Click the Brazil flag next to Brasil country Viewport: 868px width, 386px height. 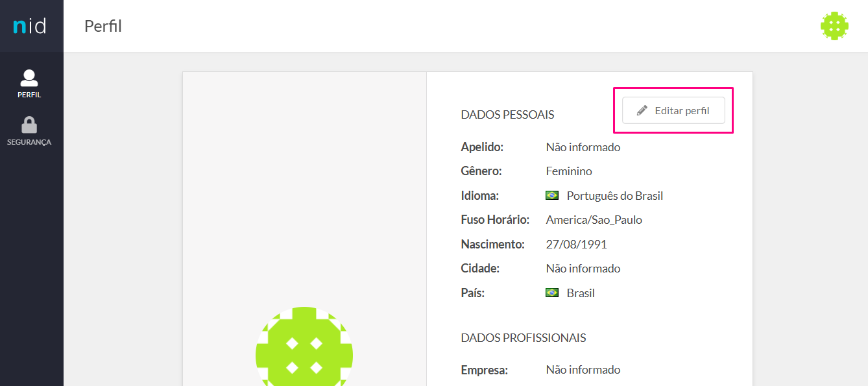click(x=552, y=293)
